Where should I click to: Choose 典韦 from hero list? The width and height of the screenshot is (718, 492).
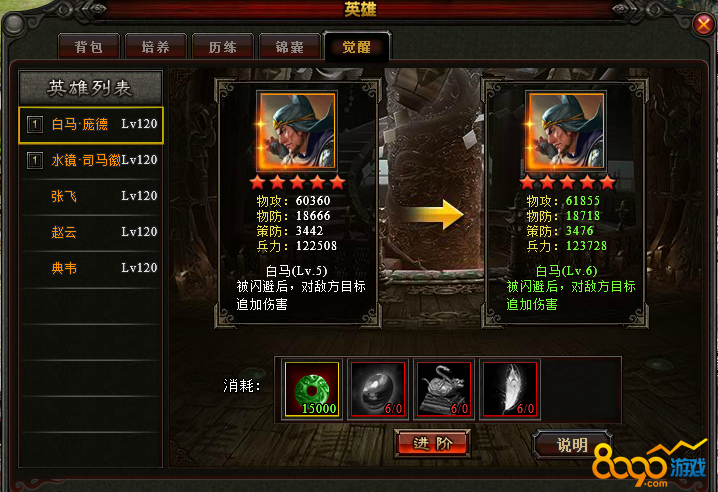point(91,268)
